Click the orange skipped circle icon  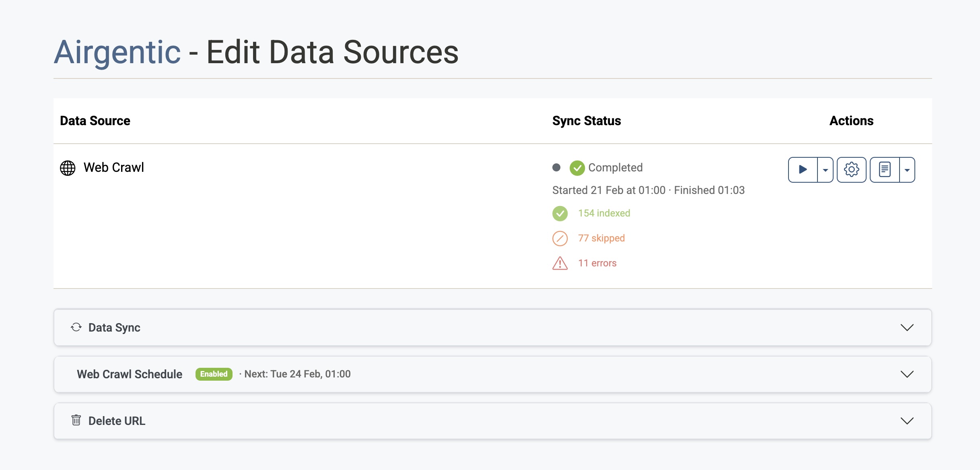(560, 238)
